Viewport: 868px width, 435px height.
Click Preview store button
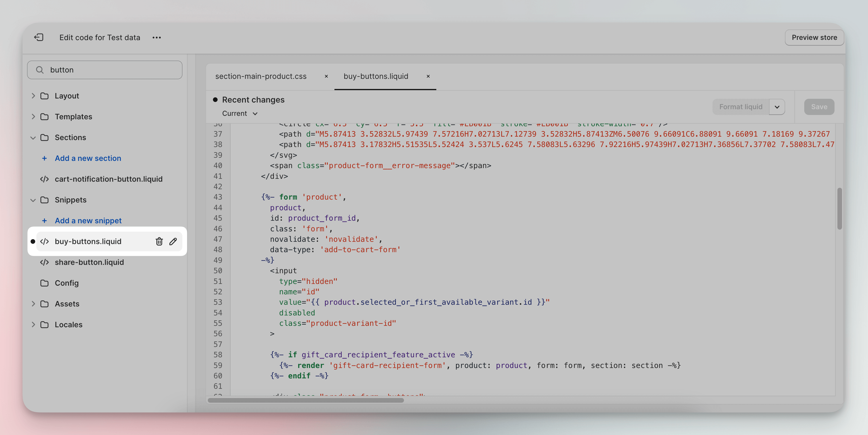click(x=815, y=37)
